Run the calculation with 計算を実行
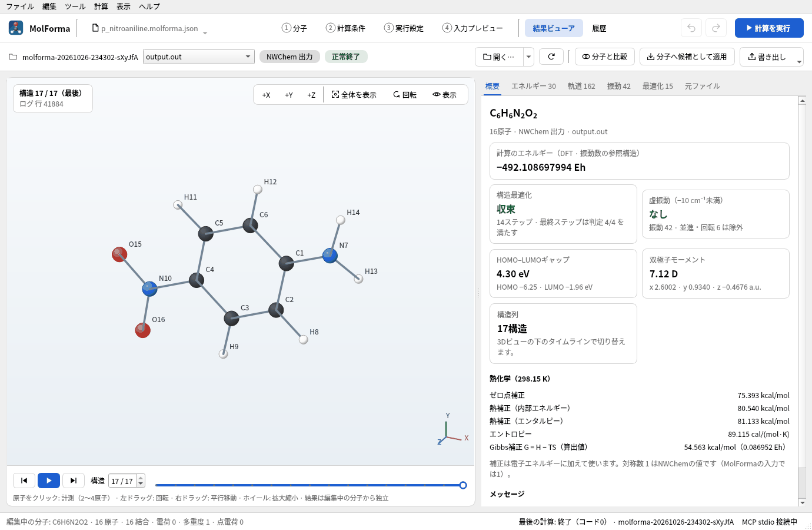This screenshot has width=812, height=530. pyautogui.click(x=769, y=28)
